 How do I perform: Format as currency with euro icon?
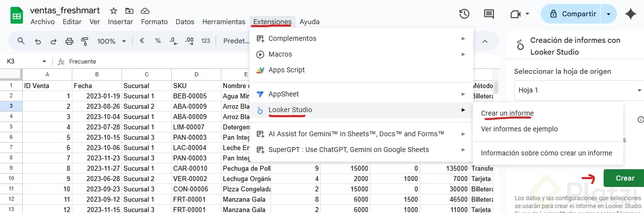coord(142,41)
